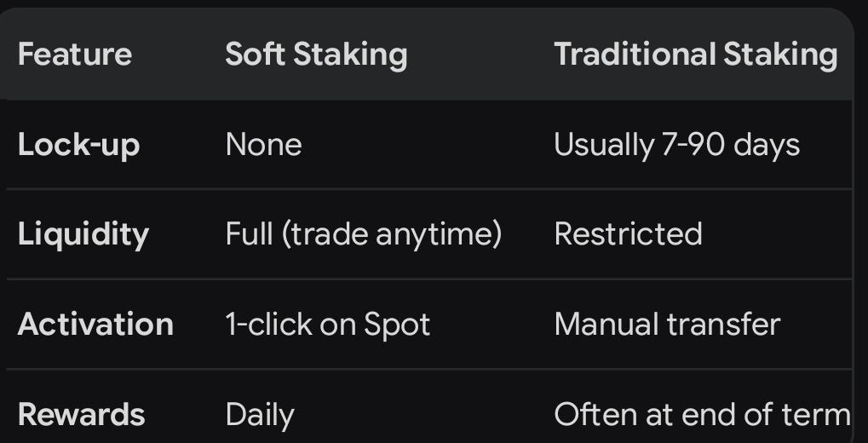868x443 pixels.
Task: Click the Restricted cell
Action: (629, 233)
